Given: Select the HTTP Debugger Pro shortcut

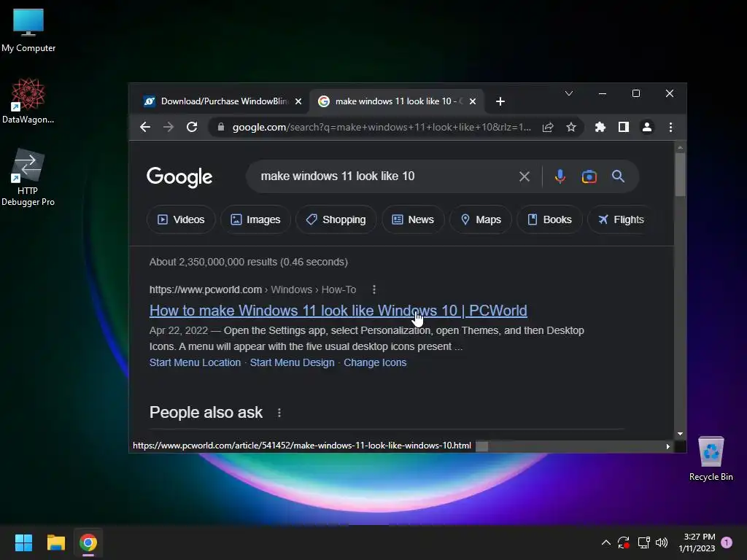Looking at the screenshot, I should tap(28, 178).
